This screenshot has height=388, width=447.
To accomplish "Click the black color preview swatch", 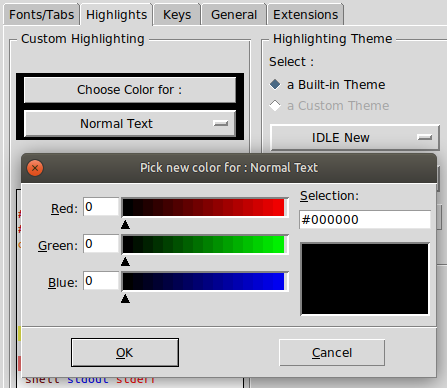I will pyautogui.click(x=365, y=279).
